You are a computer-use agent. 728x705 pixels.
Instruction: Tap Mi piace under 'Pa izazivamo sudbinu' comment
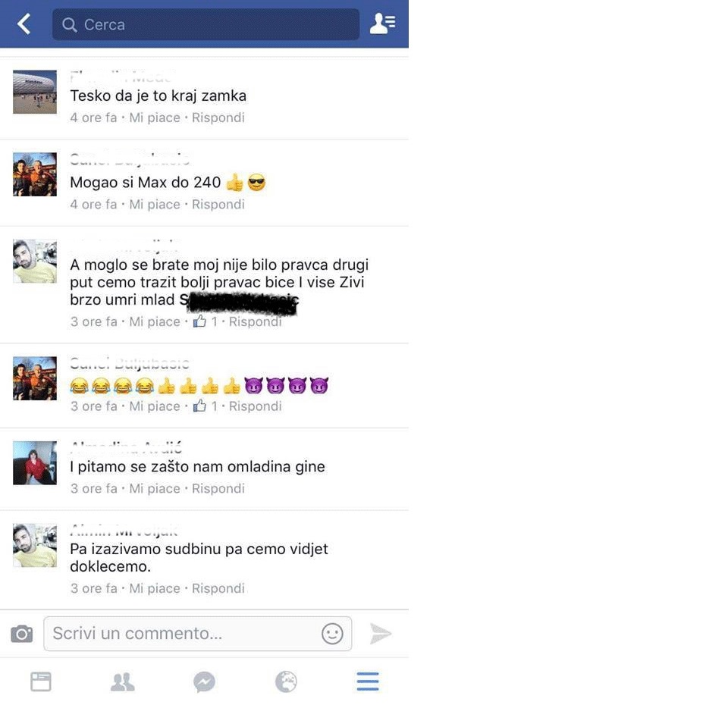[155, 588]
